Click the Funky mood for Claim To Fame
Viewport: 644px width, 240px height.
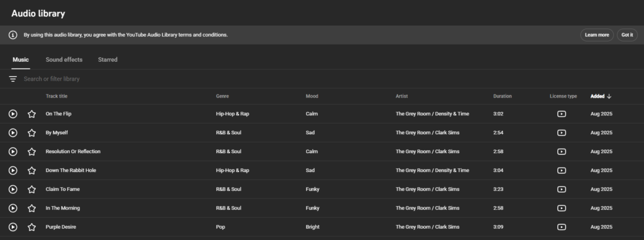pos(313,190)
